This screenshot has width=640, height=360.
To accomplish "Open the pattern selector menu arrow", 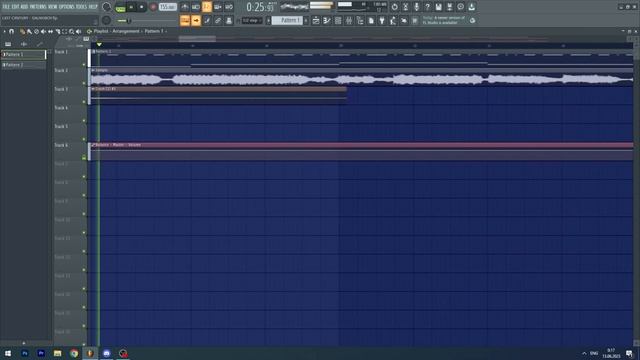I will pos(269,20).
